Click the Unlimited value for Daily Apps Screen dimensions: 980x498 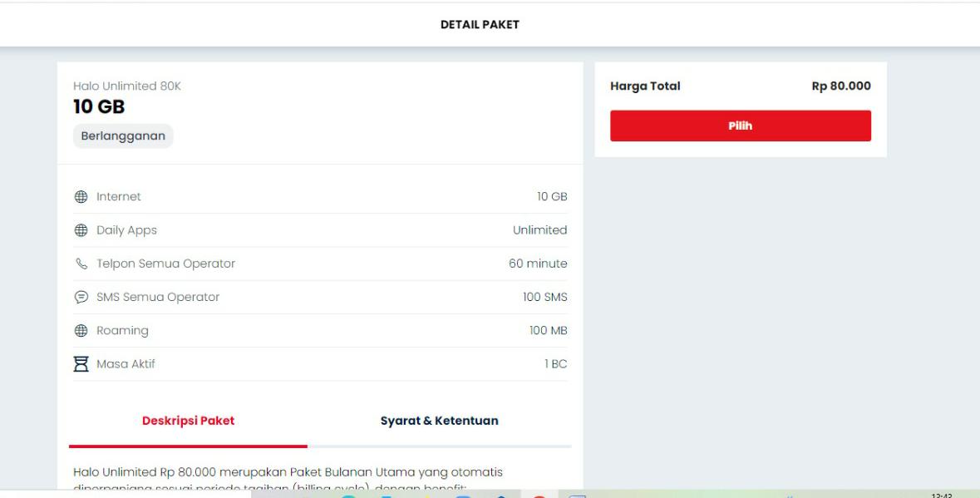click(539, 230)
